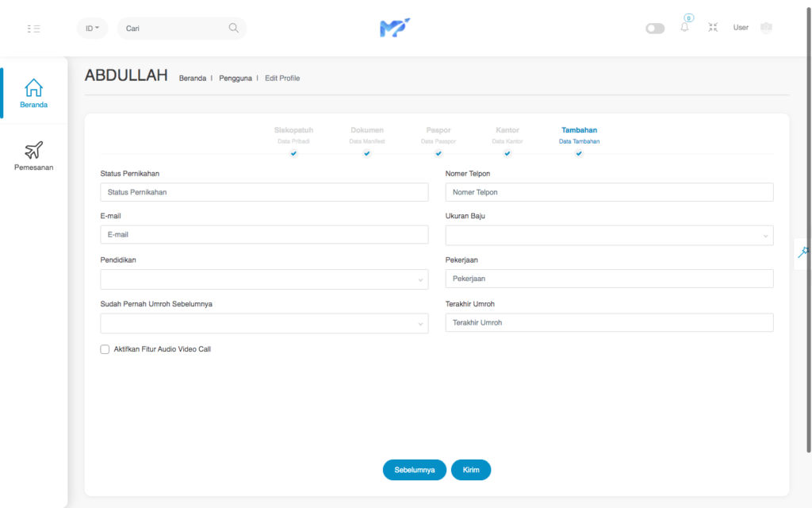Click the center logo in the header
This screenshot has width=812, height=508.
pyautogui.click(x=394, y=29)
